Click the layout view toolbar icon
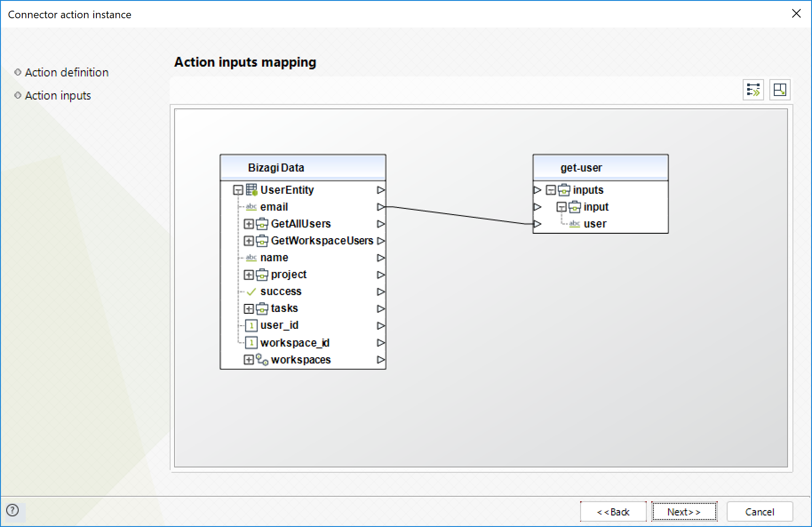This screenshot has height=527, width=812. pyautogui.click(x=780, y=90)
